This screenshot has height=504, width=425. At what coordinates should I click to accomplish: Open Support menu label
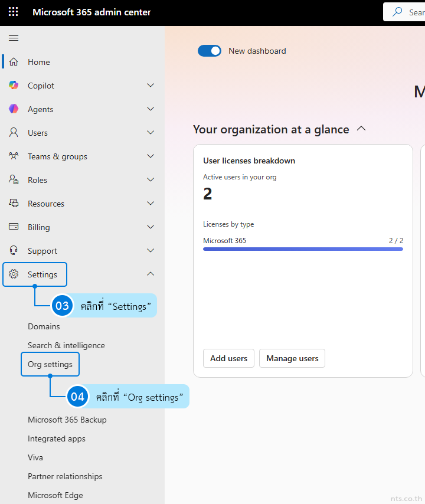pos(42,251)
